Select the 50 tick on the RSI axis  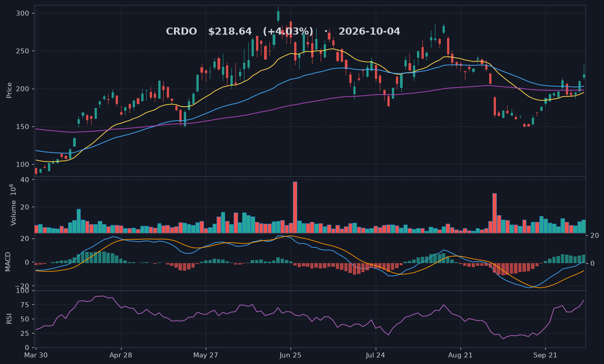25,319
